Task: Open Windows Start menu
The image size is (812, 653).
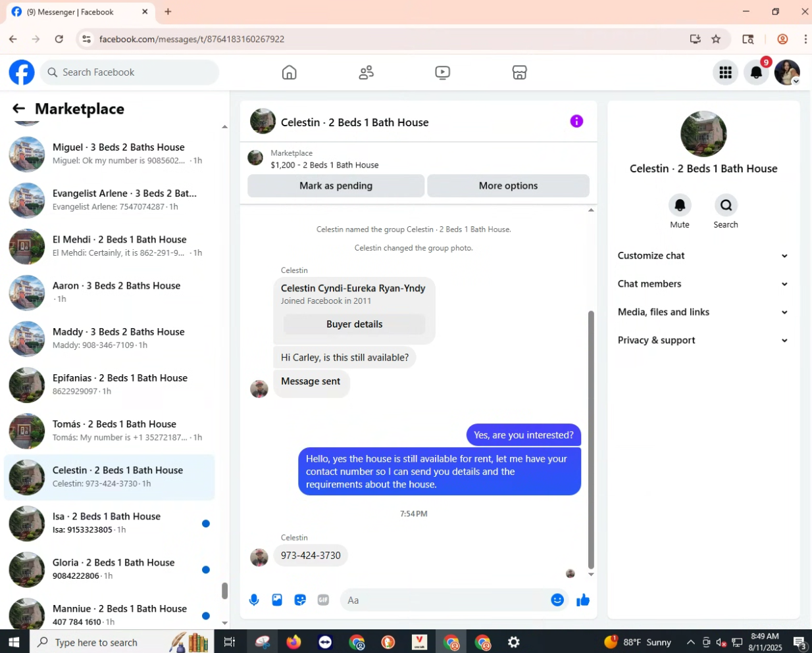Action: click(14, 642)
